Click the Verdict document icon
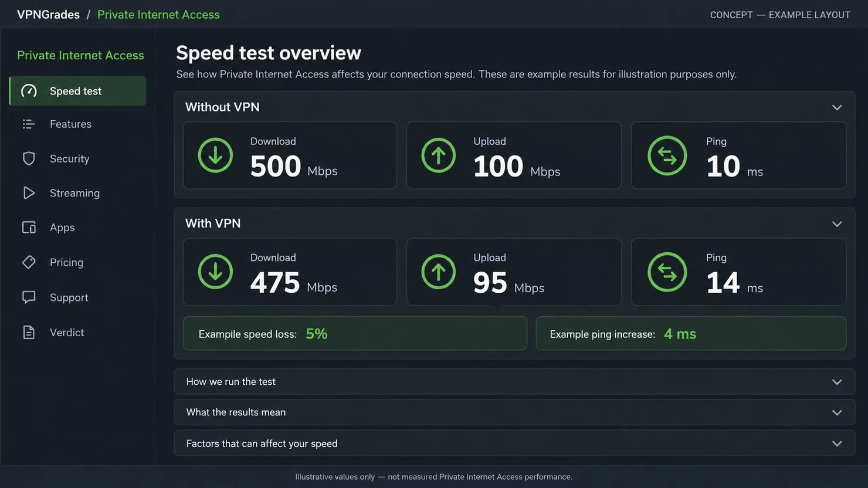The image size is (868, 488). pos(29,333)
